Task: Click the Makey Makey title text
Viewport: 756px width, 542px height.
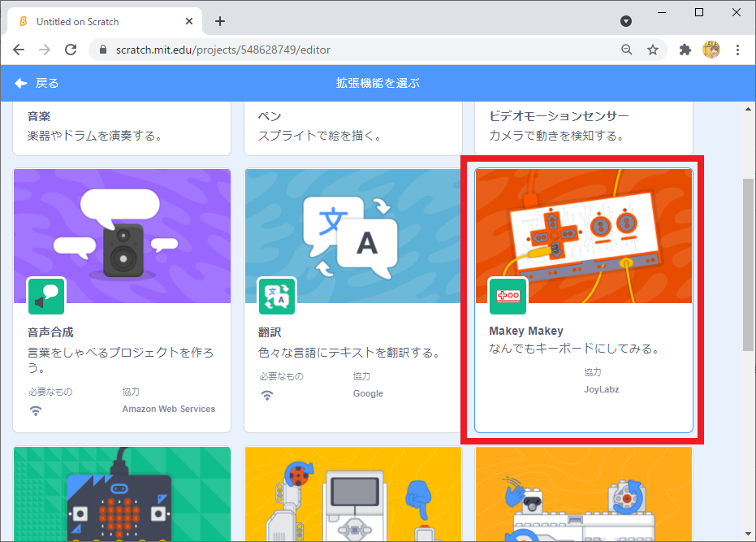Action: pos(526,331)
